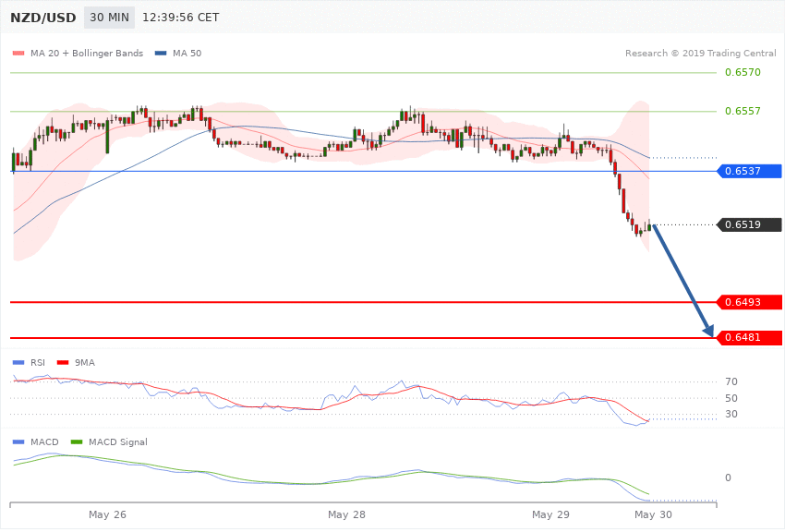Image resolution: width=785 pixels, height=532 pixels.
Task: Click the MACD 0 axis value
Action: tap(728, 478)
